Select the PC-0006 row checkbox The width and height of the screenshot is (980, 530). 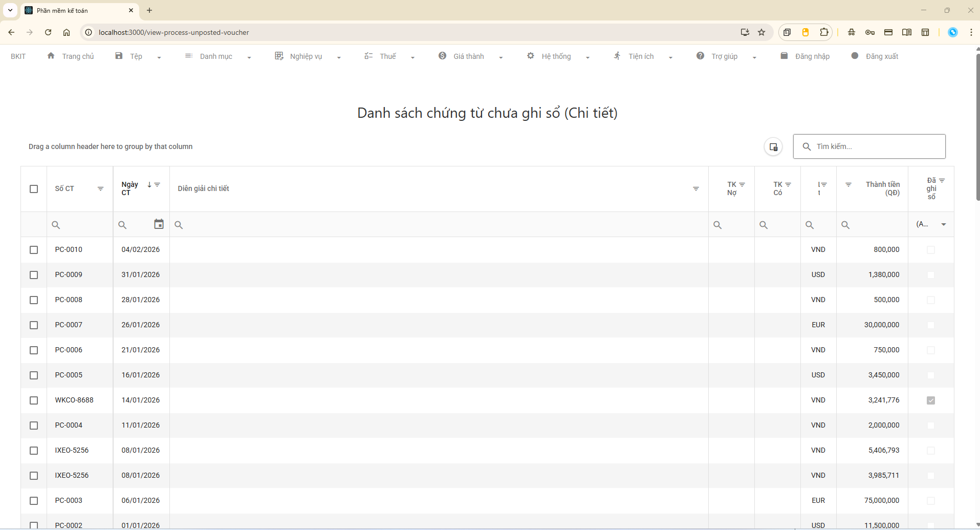(x=34, y=350)
